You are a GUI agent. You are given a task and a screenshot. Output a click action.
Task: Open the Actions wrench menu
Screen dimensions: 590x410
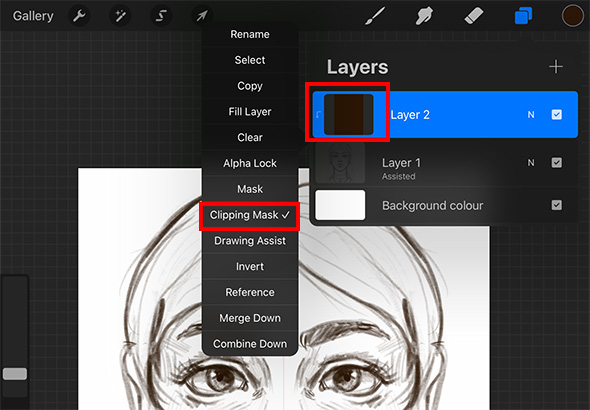[x=79, y=16]
